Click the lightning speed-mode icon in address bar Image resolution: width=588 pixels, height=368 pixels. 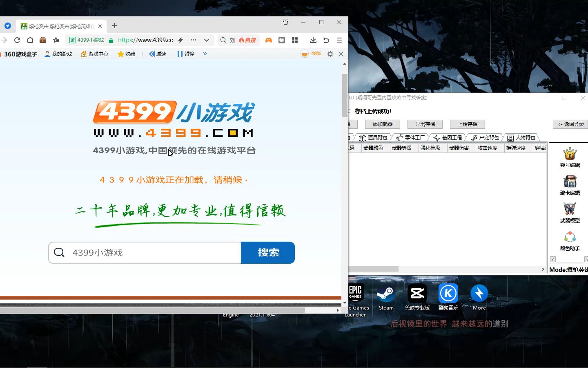coord(180,40)
